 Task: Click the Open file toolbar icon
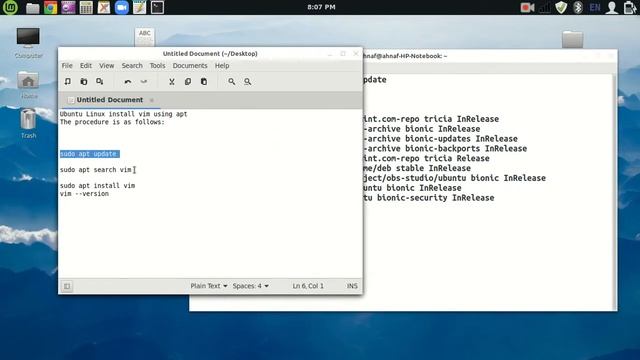84,82
